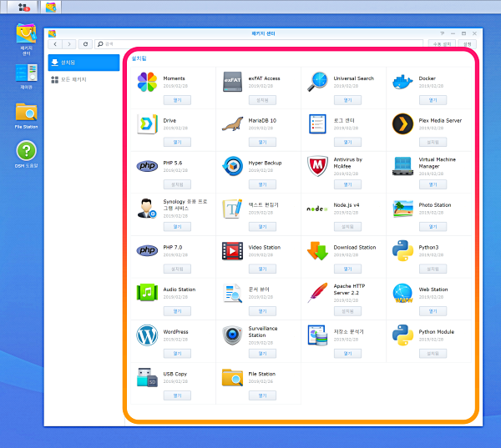Go forward with the right arrow button

coord(69,44)
